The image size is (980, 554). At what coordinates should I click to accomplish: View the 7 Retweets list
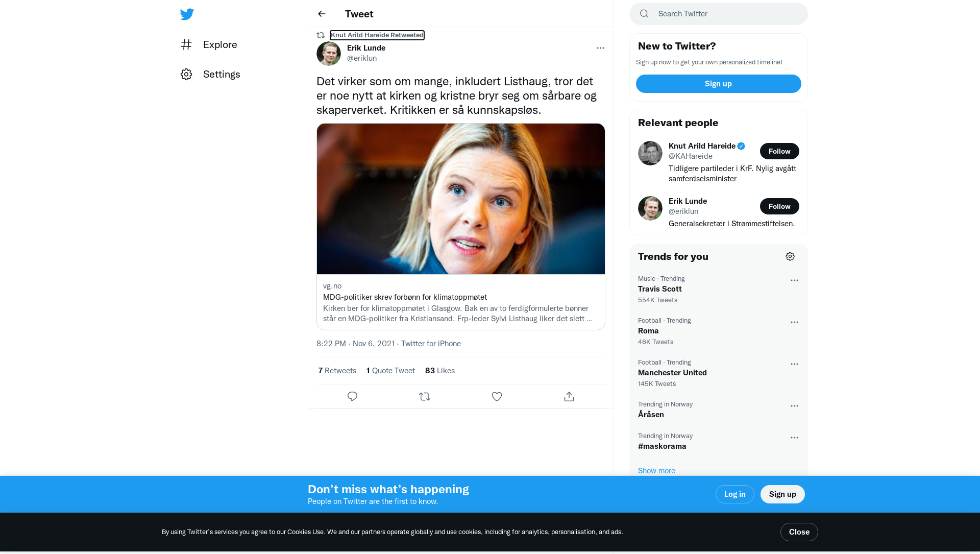point(337,371)
